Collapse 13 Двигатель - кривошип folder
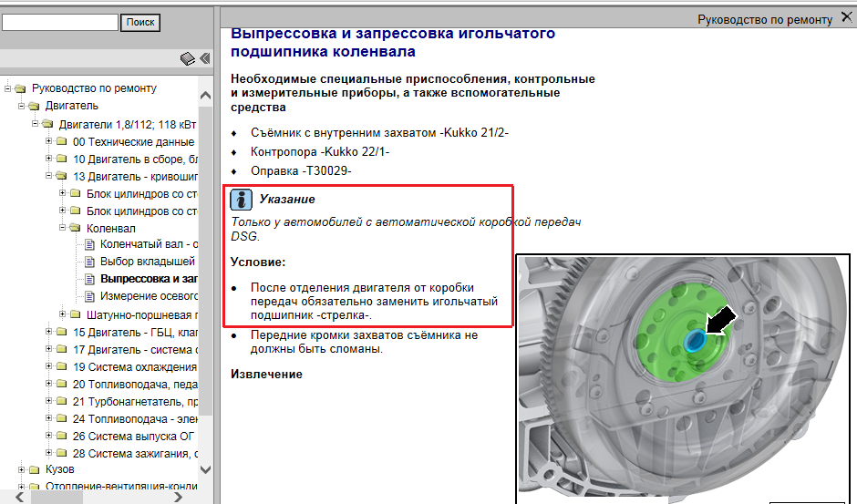The height and width of the screenshot is (504, 857). point(48,176)
